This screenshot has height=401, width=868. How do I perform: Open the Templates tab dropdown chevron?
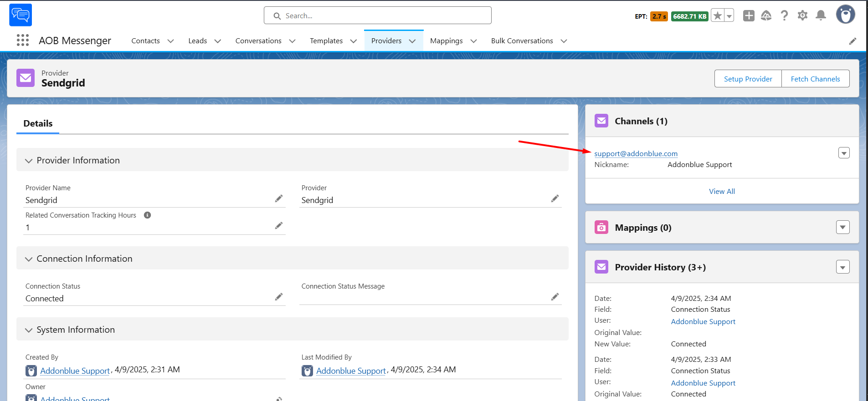click(353, 41)
